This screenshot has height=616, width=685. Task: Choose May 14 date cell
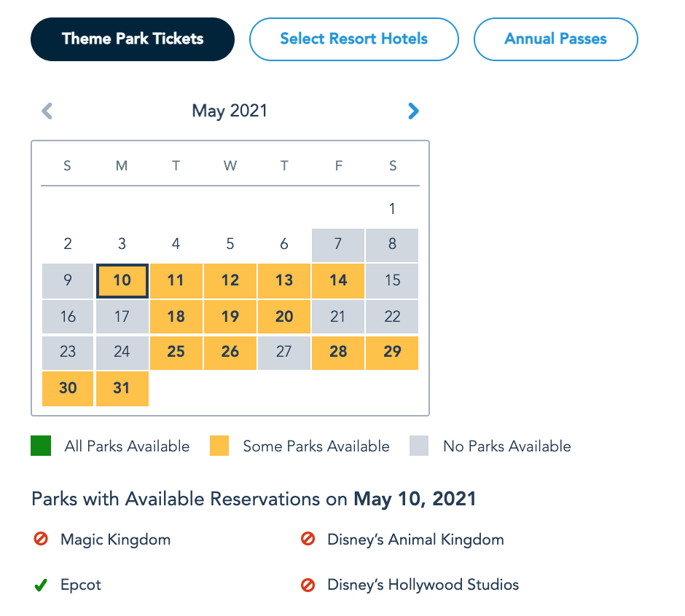point(338,280)
